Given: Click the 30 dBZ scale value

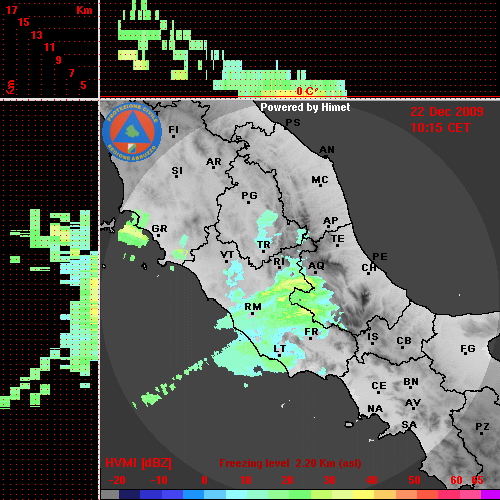Looking at the screenshot, I should [x=329, y=480].
